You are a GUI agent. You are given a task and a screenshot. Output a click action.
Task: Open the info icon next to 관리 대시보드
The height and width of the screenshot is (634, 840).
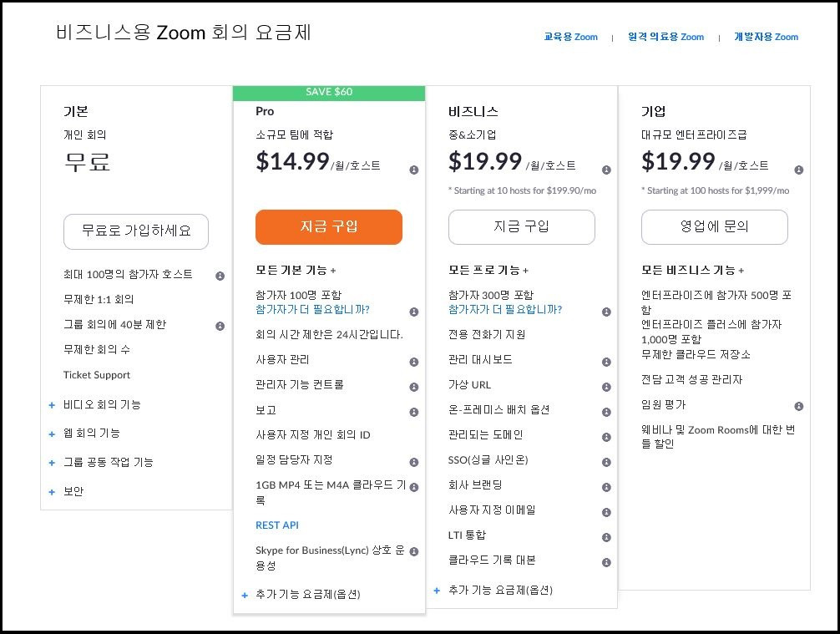point(606,362)
